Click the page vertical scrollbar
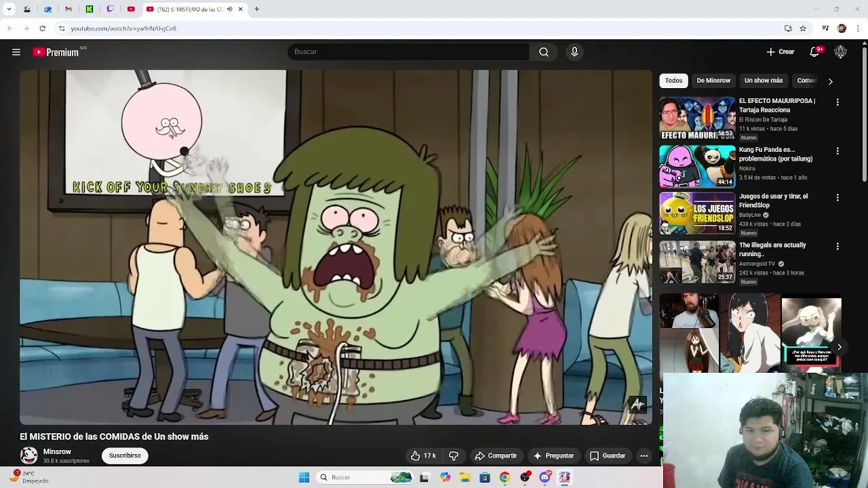Image resolution: width=868 pixels, height=488 pixels. pyautogui.click(x=864, y=115)
